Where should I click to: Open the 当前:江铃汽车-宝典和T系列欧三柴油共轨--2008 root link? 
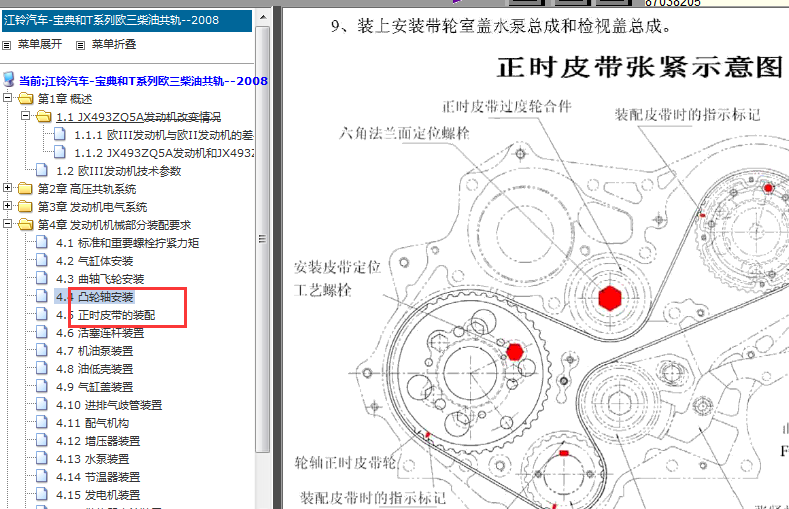pos(143,81)
